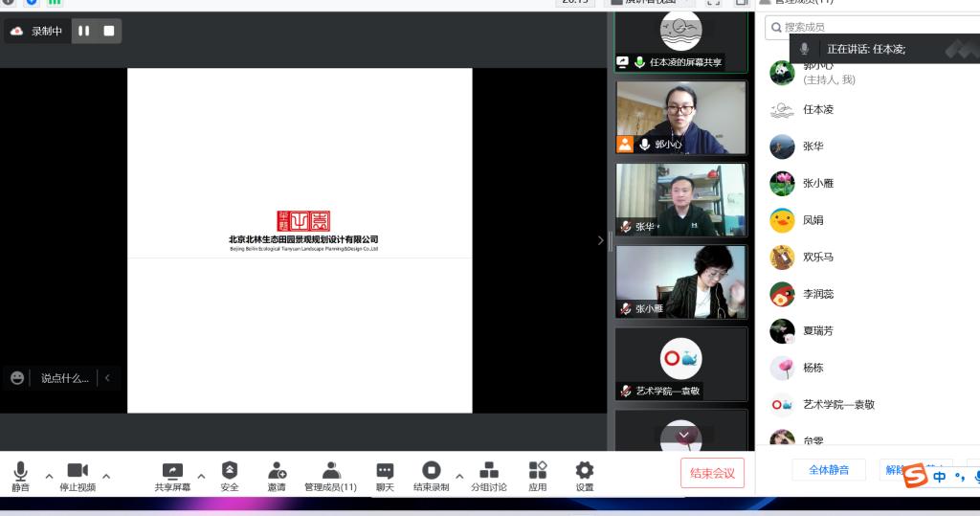This screenshot has height=516, width=980.
Task: Click 结束录制 to stop recording
Action: click(x=431, y=475)
